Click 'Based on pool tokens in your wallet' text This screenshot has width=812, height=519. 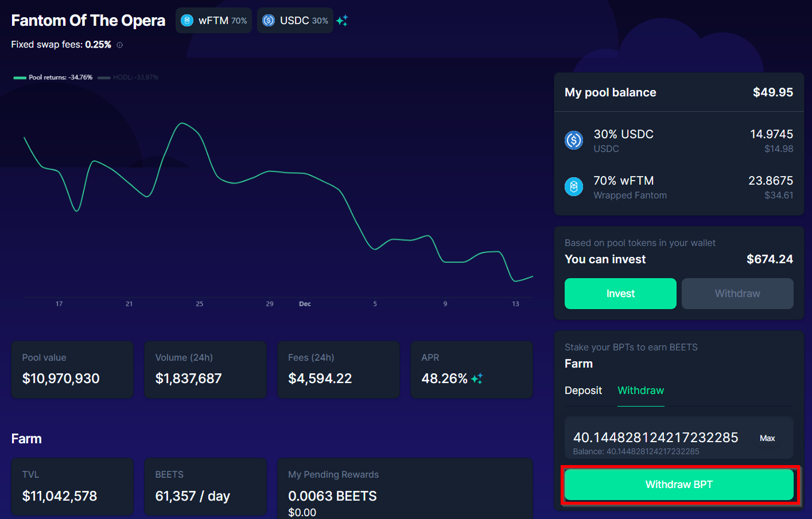point(640,243)
